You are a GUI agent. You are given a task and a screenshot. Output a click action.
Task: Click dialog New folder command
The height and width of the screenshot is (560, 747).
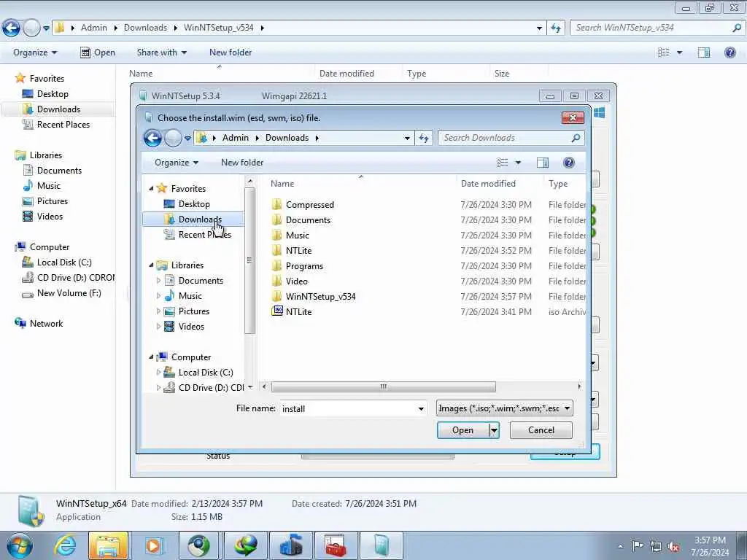pyautogui.click(x=242, y=163)
